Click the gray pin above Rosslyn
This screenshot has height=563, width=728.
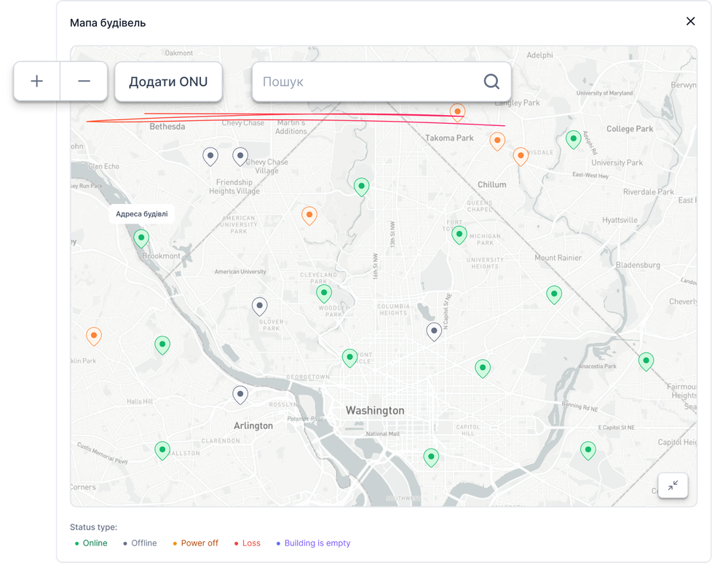coord(240,394)
